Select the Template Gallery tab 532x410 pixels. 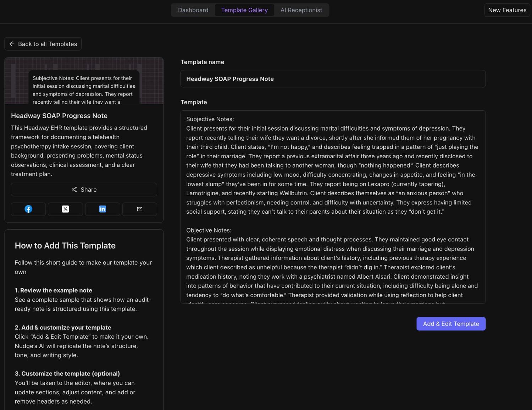pos(244,10)
